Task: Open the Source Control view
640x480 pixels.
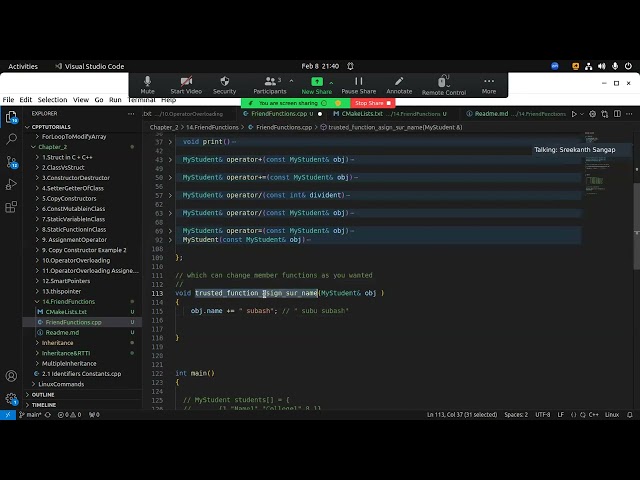Action: (11, 162)
